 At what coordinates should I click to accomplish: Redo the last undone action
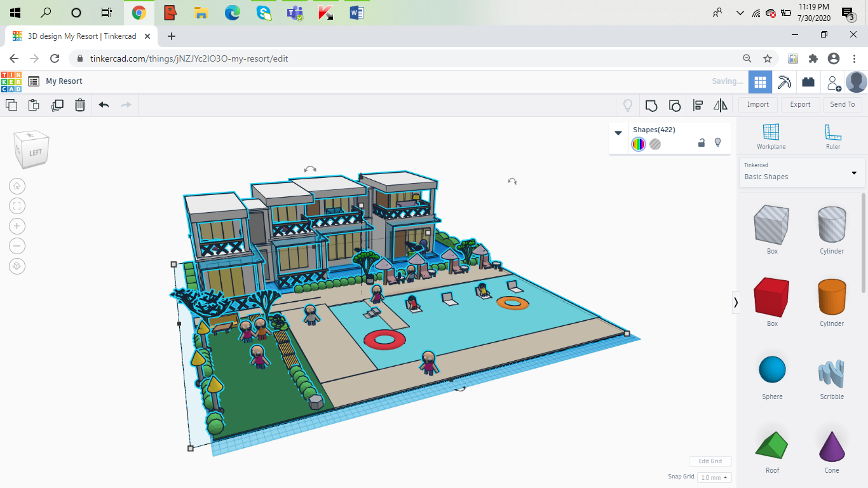[126, 105]
